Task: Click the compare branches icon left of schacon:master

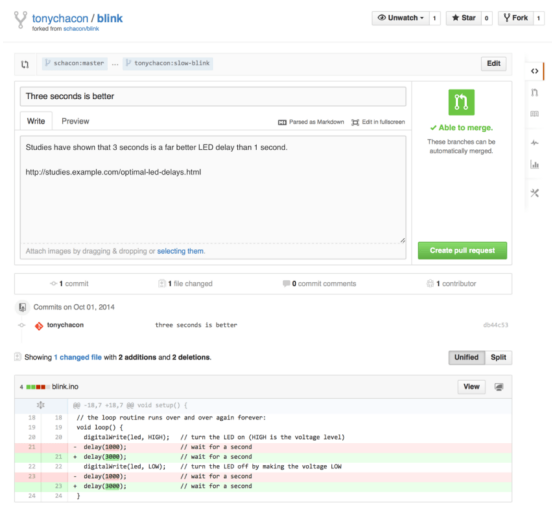Action: (25, 64)
